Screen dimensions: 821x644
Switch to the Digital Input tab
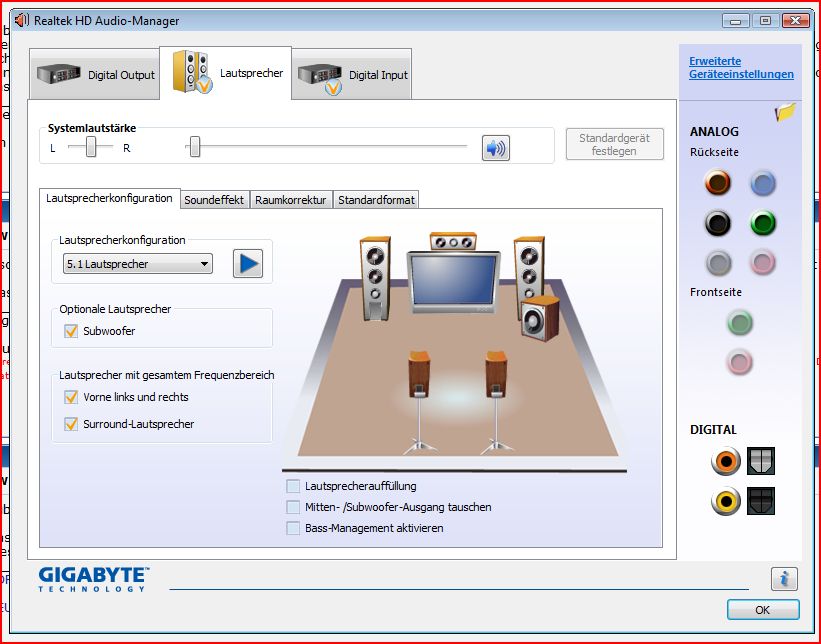point(351,75)
